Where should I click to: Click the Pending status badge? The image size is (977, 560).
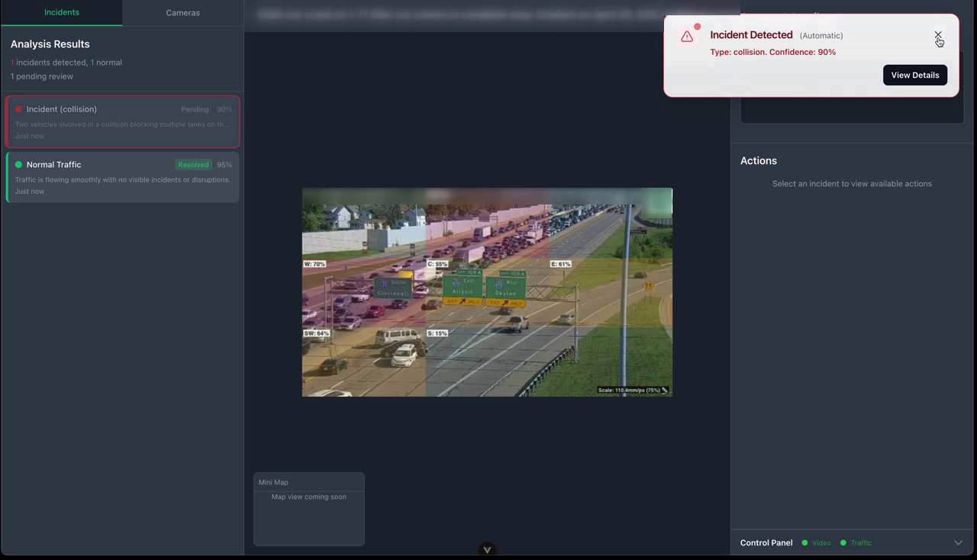click(x=195, y=109)
